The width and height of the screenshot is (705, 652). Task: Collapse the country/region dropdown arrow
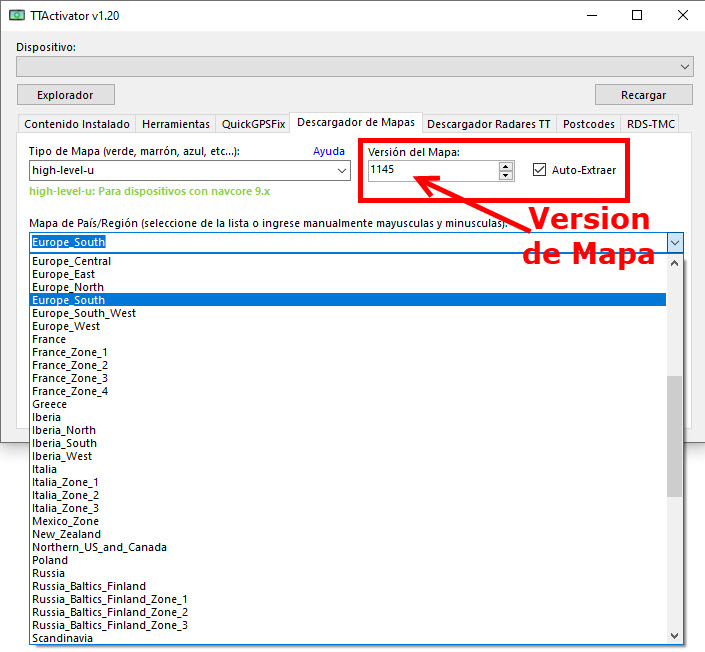click(x=675, y=243)
